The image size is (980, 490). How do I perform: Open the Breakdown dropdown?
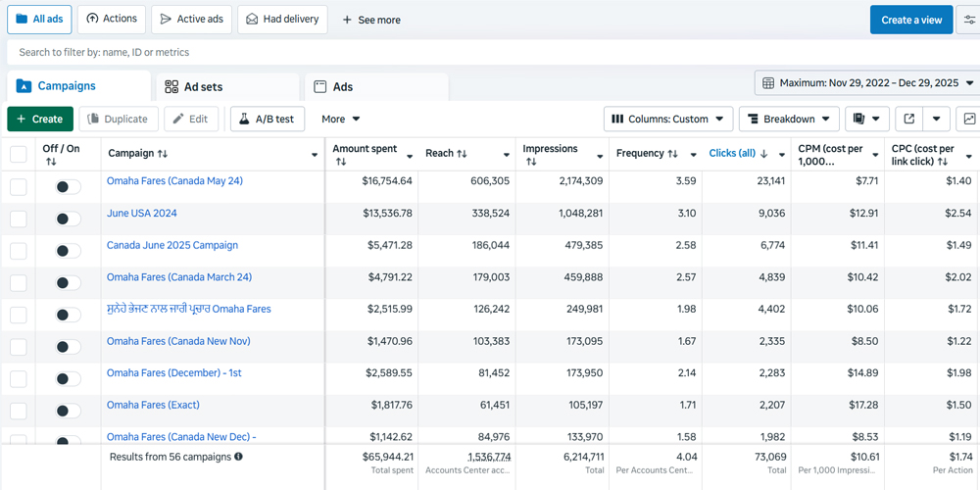(x=788, y=119)
